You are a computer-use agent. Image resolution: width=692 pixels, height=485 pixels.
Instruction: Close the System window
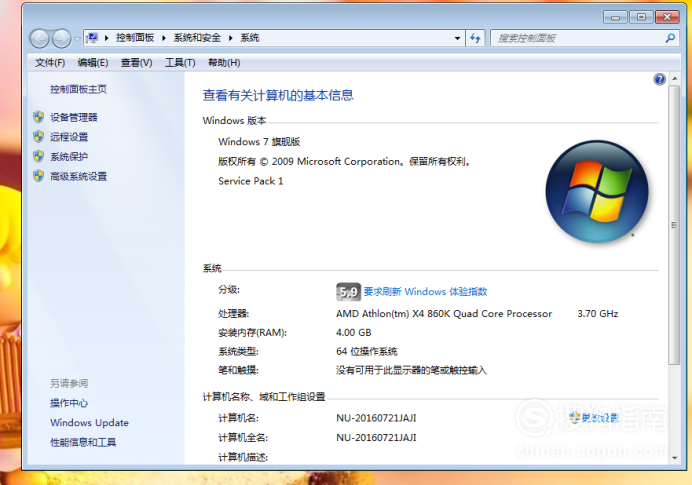click(x=667, y=17)
